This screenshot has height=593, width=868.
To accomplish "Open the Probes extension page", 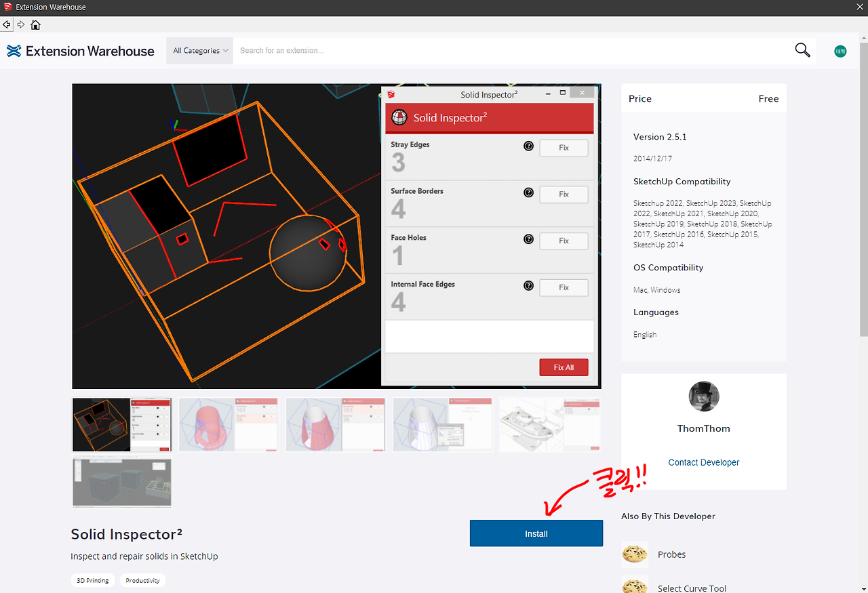I will (671, 554).
